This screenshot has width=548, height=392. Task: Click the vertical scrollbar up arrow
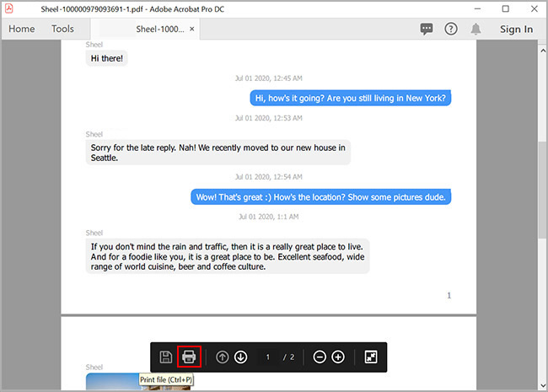click(x=542, y=47)
